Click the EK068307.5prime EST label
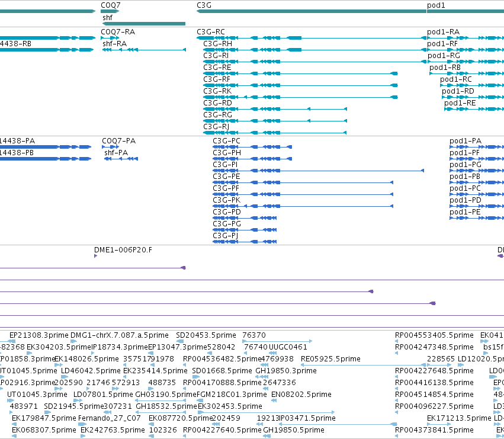 44,430
